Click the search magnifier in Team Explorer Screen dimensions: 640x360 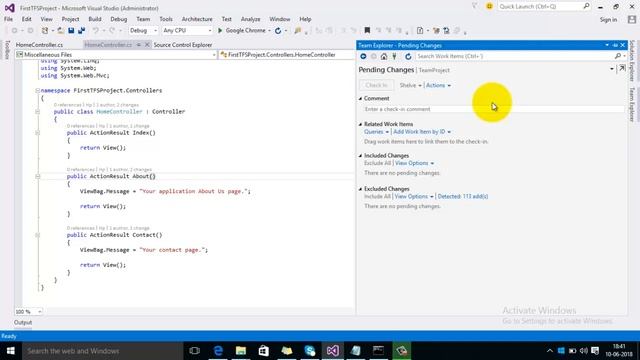click(618, 56)
